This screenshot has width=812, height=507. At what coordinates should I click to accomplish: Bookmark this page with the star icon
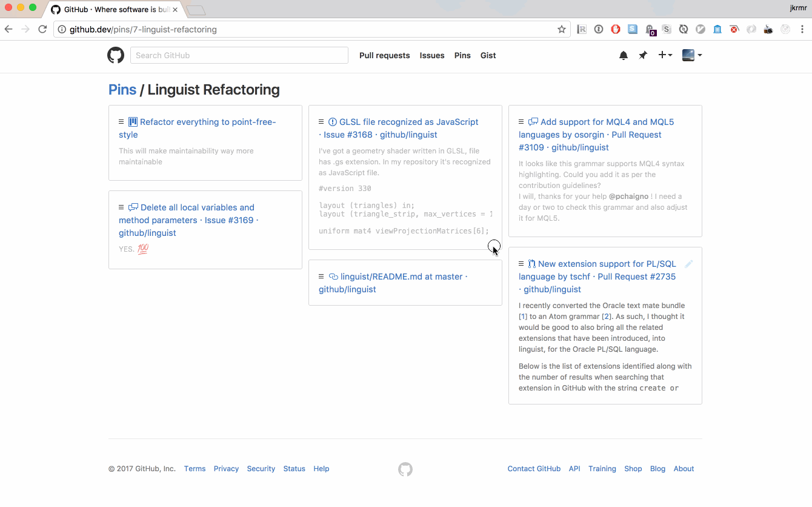point(562,29)
